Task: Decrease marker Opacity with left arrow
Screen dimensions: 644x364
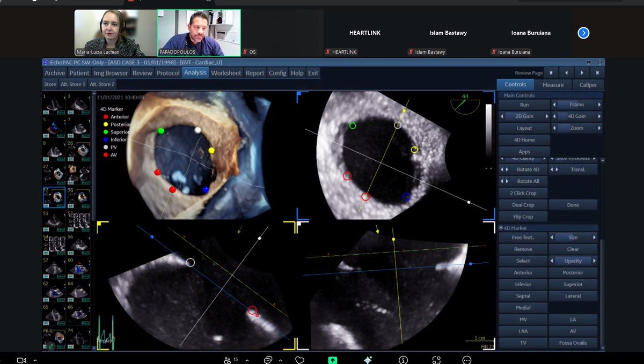Action: click(552, 261)
